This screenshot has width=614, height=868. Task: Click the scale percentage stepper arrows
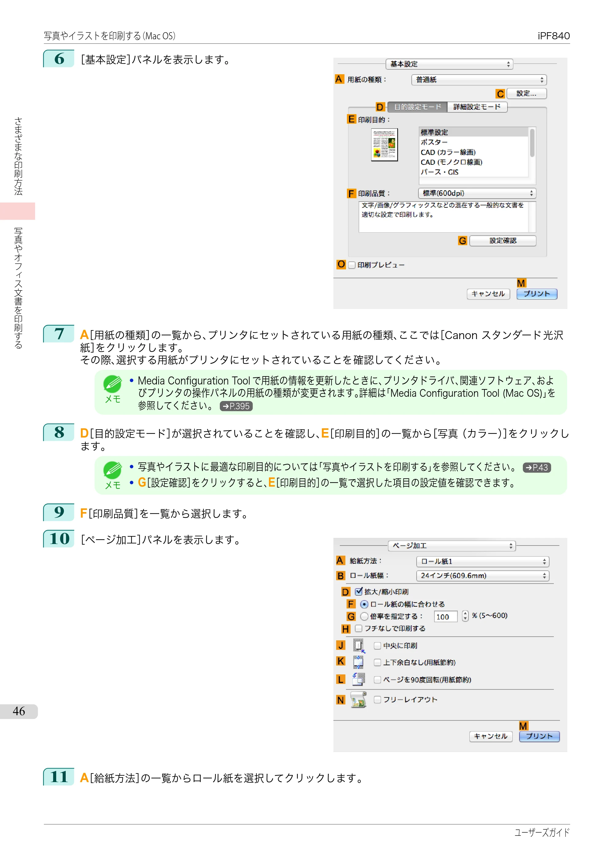point(465,616)
